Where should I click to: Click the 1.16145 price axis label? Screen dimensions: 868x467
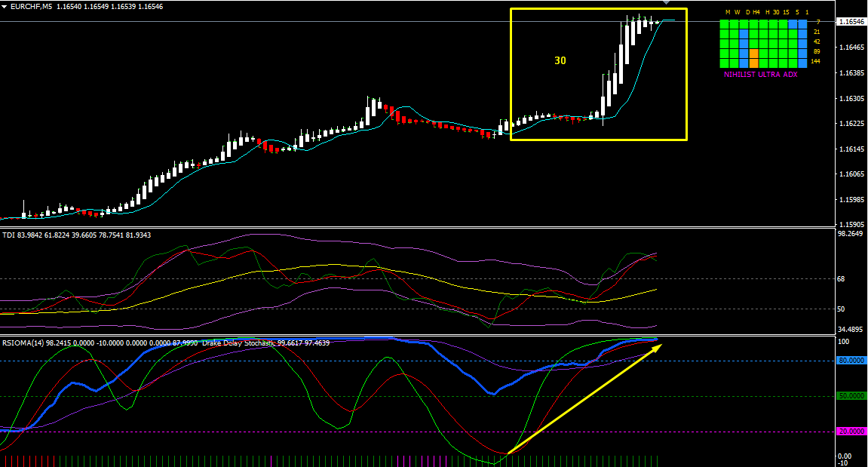point(851,149)
